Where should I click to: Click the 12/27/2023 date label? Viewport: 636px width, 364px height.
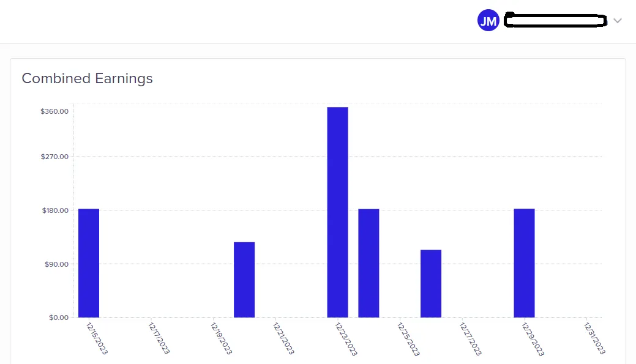coord(470,338)
